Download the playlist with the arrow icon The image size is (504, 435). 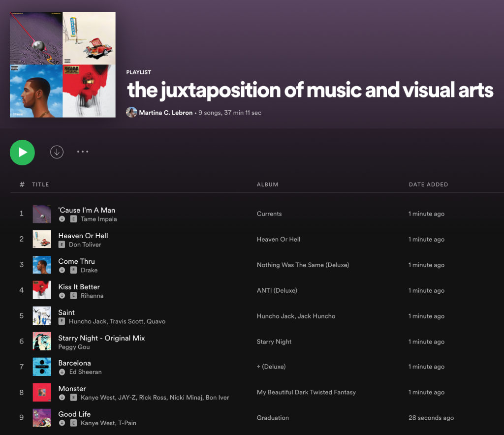pyautogui.click(x=57, y=152)
